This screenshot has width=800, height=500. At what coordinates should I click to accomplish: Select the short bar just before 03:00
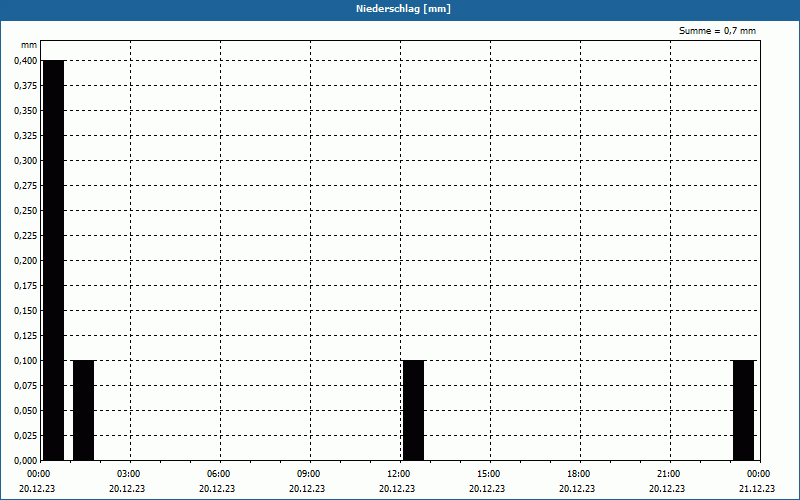point(84,410)
